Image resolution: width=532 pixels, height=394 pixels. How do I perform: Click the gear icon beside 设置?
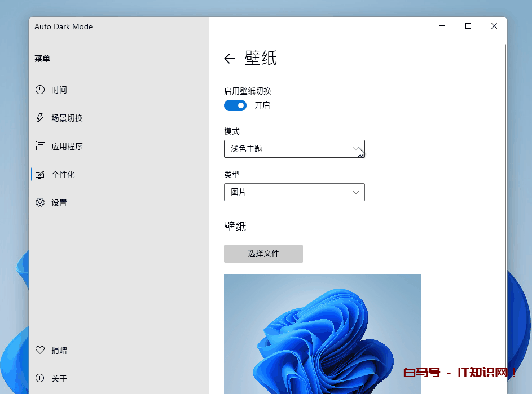click(x=39, y=202)
